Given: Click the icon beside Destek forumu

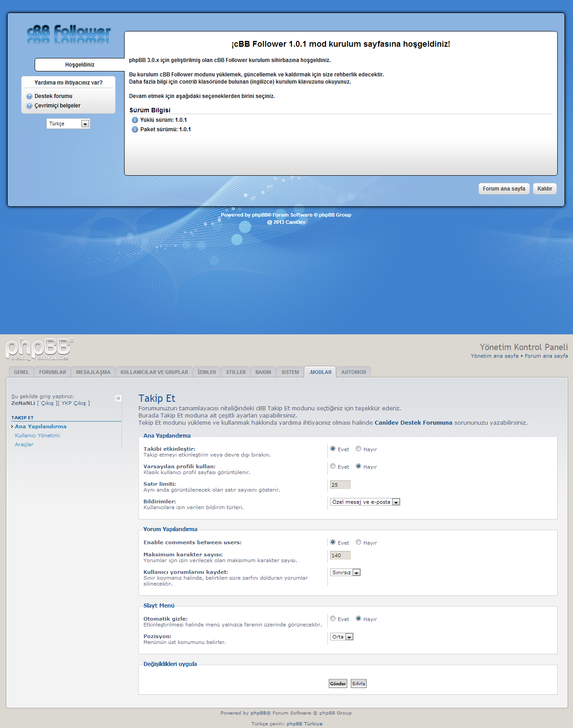Looking at the screenshot, I should pyautogui.click(x=29, y=96).
